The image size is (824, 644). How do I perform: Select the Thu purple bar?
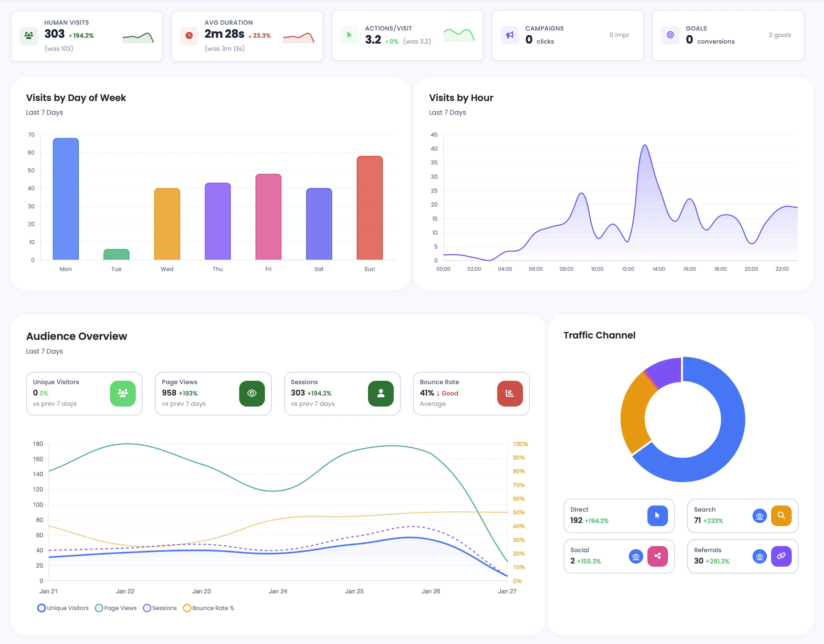pyautogui.click(x=218, y=221)
